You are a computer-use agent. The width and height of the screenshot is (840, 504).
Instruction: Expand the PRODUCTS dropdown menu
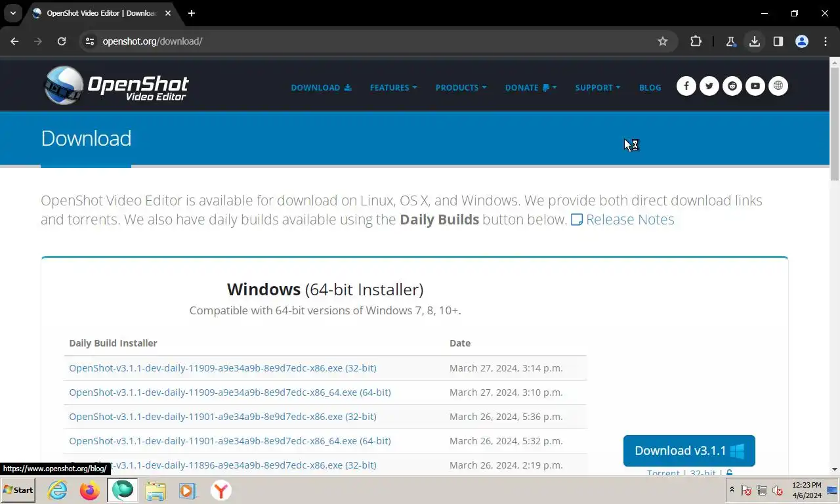pos(461,87)
